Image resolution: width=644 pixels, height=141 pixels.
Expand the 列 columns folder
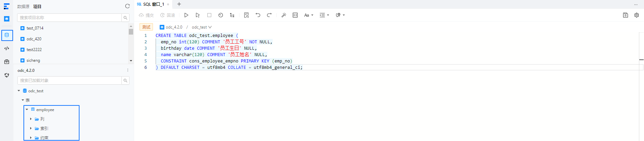click(x=31, y=119)
